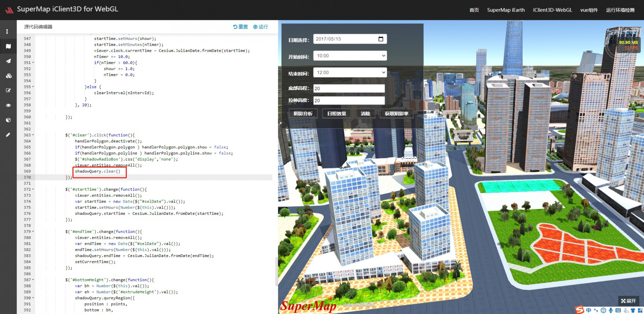Open the toolbox grid icon in IME bar
Image resolution: width=644 pixels, height=314 pixels.
click(640, 310)
